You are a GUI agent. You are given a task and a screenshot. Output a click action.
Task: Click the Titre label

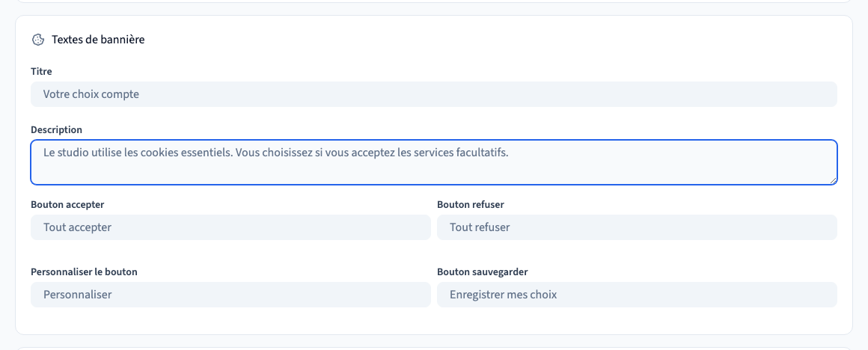41,71
